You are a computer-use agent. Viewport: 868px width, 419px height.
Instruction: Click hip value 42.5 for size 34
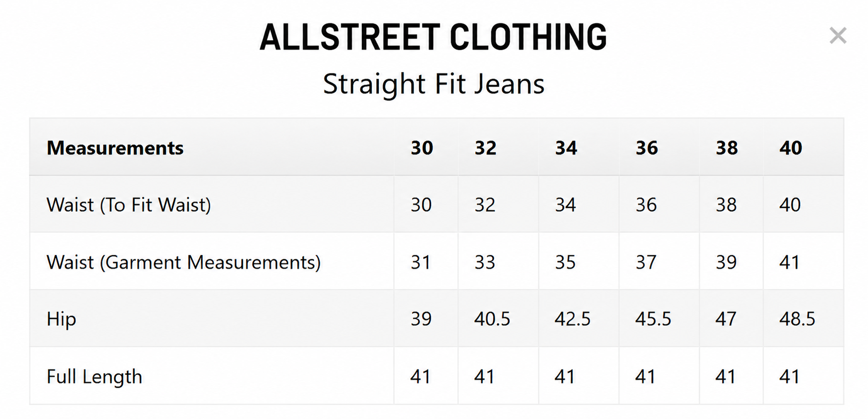pyautogui.click(x=572, y=319)
